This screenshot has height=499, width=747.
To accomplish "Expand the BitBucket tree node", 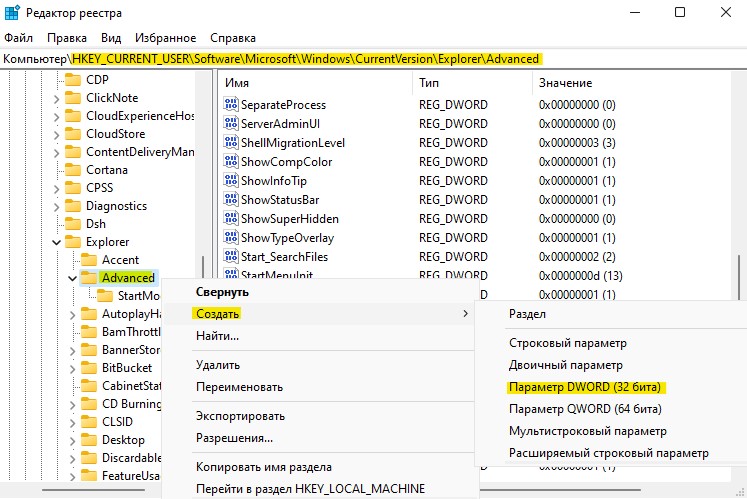I will (72, 369).
